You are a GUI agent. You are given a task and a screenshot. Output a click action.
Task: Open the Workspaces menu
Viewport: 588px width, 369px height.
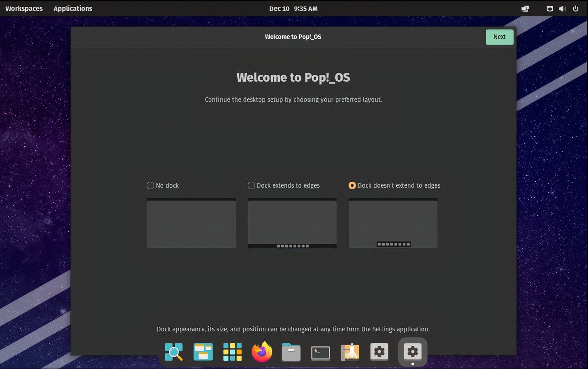[x=24, y=8]
